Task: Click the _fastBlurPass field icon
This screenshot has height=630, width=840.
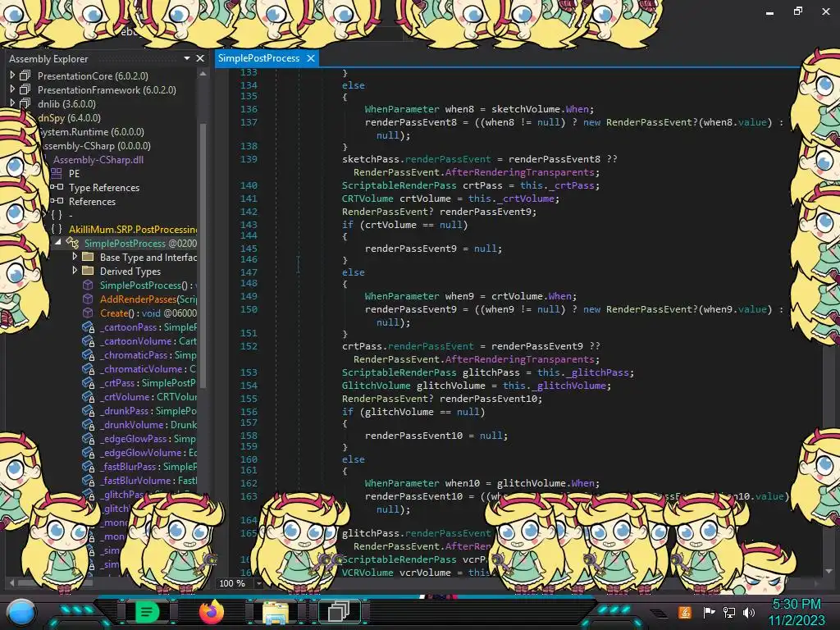Action: 88,466
